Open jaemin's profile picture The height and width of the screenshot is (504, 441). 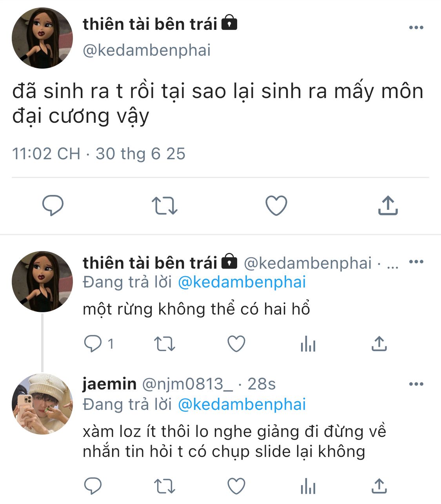(42, 404)
